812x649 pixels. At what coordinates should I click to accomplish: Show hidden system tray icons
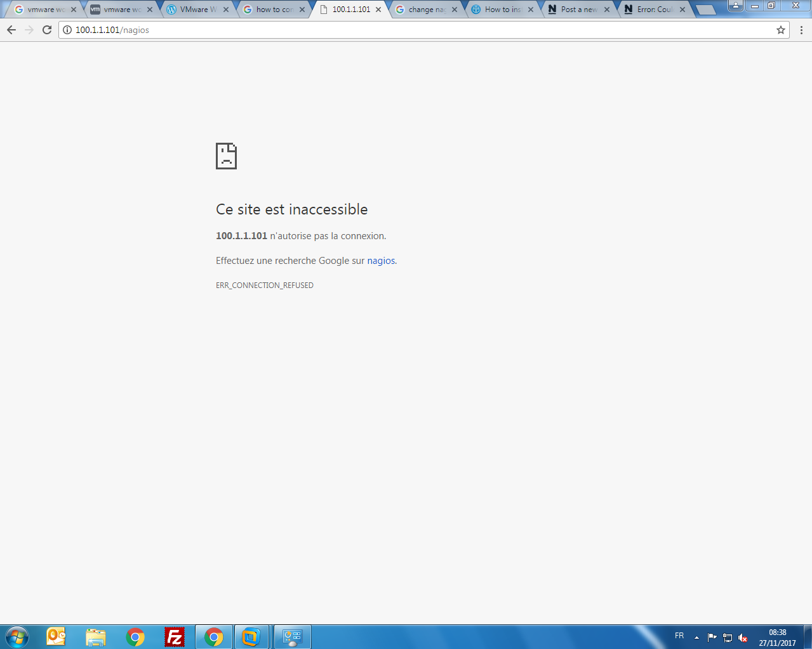click(x=696, y=637)
